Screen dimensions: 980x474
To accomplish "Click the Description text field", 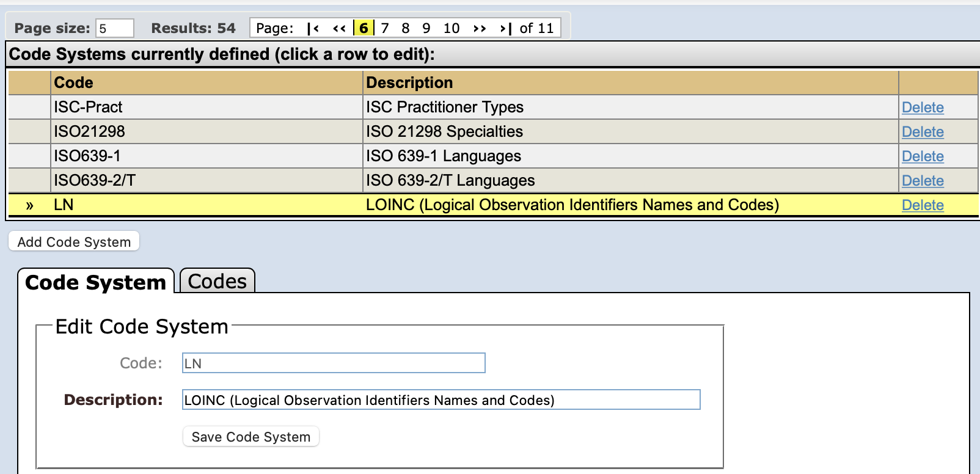I will (x=441, y=400).
